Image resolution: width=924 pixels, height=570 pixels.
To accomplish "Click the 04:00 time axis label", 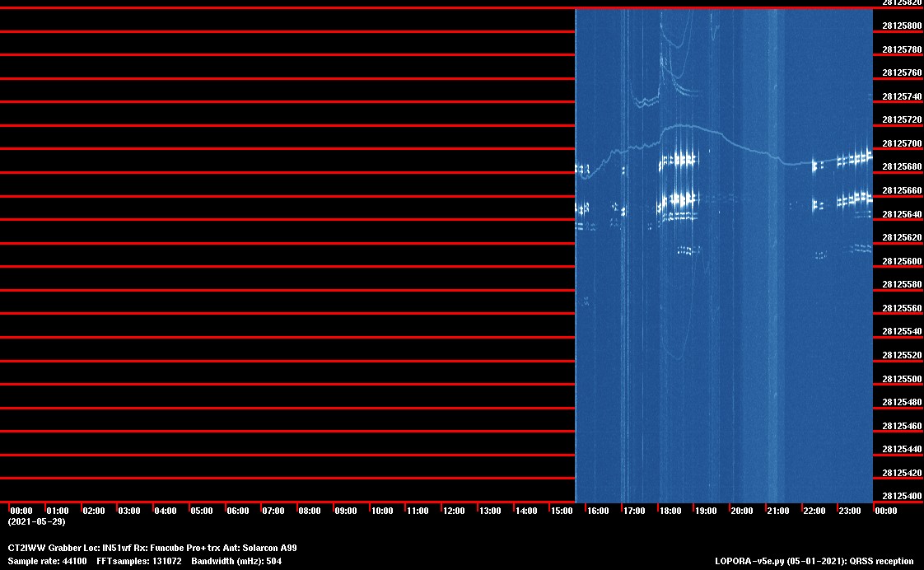I will coord(166,511).
